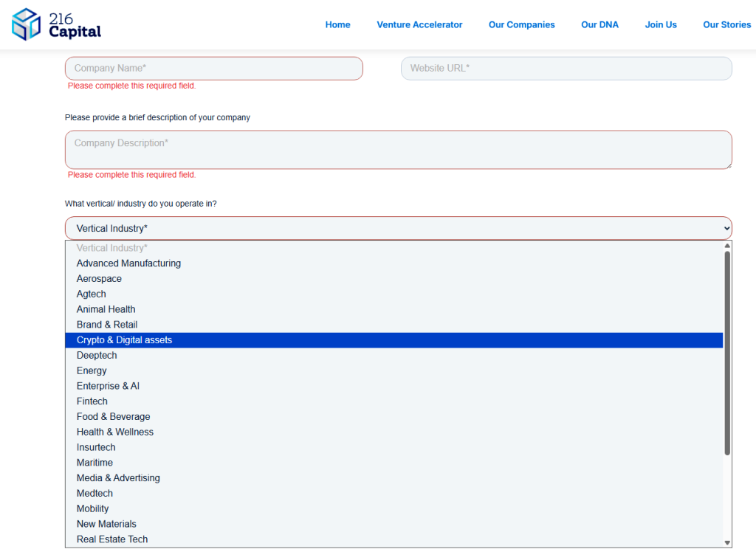The height and width of the screenshot is (552, 756).
Task: Go to Venture Accelerator page
Action: click(419, 24)
